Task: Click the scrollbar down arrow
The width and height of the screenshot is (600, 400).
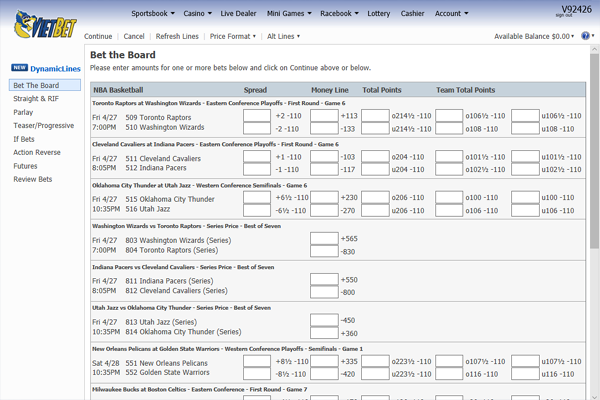Action: click(x=594, y=397)
